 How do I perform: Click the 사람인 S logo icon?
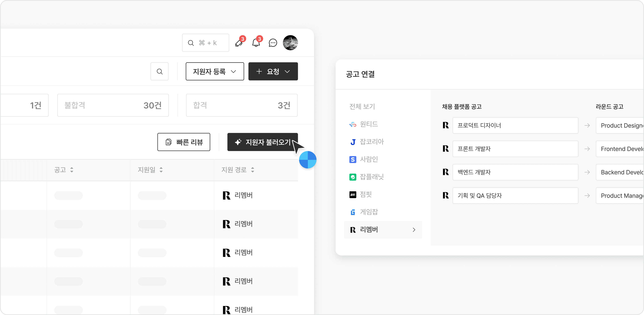[x=353, y=160]
